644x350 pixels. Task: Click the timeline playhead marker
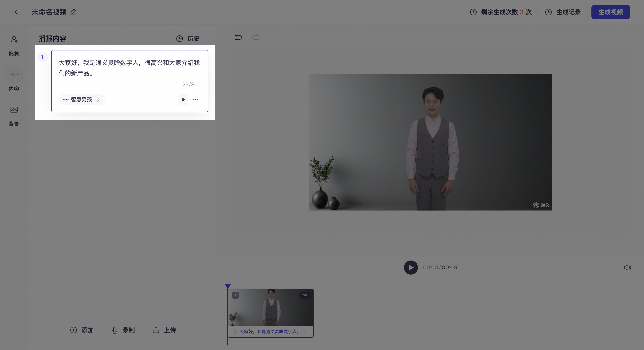[x=228, y=286]
